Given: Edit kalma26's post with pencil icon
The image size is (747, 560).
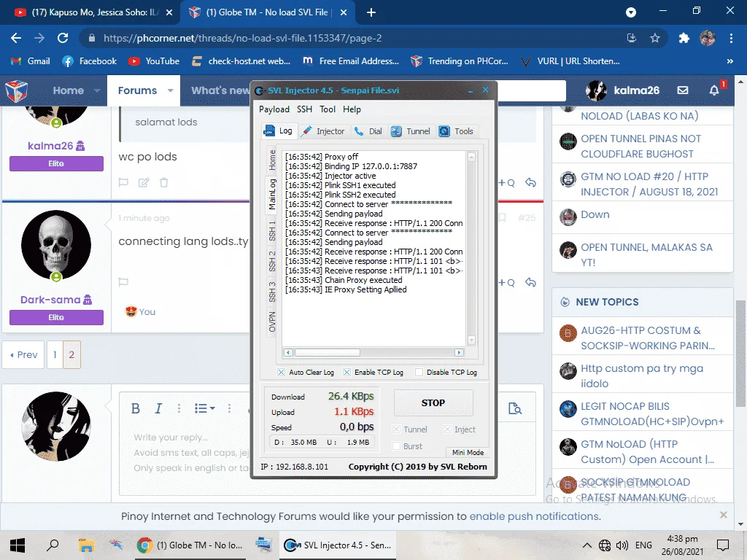Looking at the screenshot, I should 144,182.
